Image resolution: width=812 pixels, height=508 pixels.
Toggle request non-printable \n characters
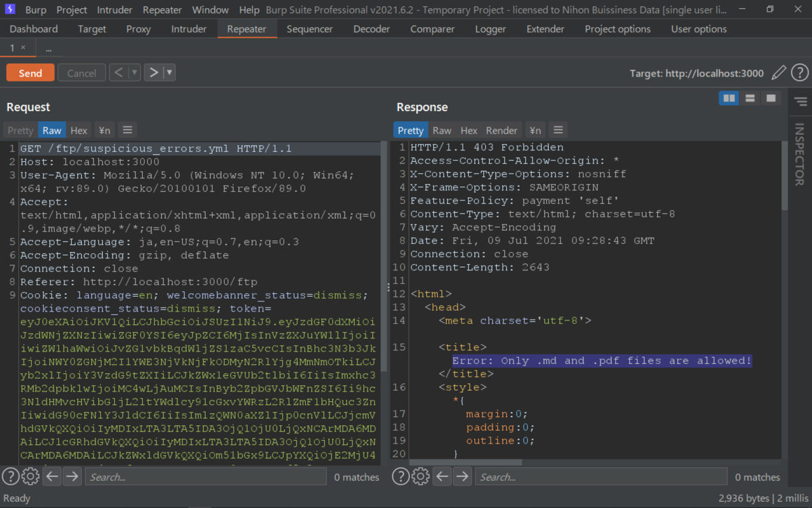(105, 130)
